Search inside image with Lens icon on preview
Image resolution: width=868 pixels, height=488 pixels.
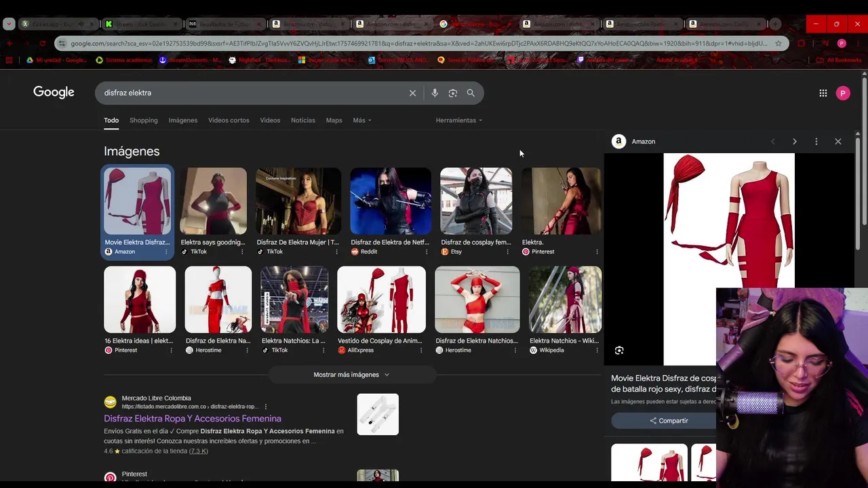(x=619, y=350)
